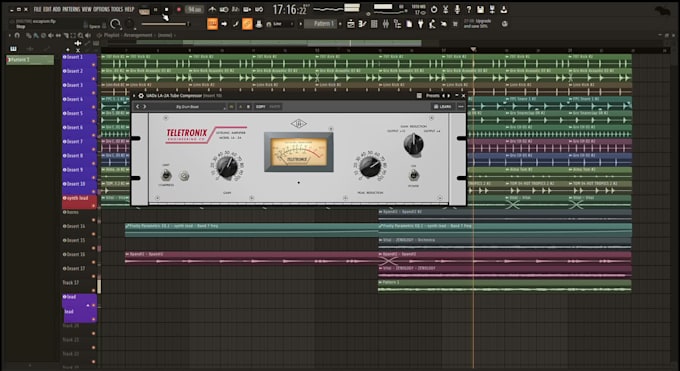
Task: Toggle the metronome
Action: tap(212, 10)
